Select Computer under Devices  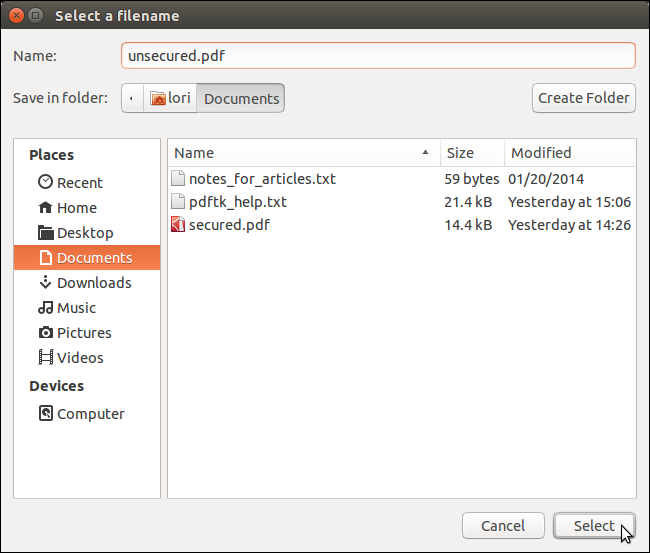click(x=90, y=413)
